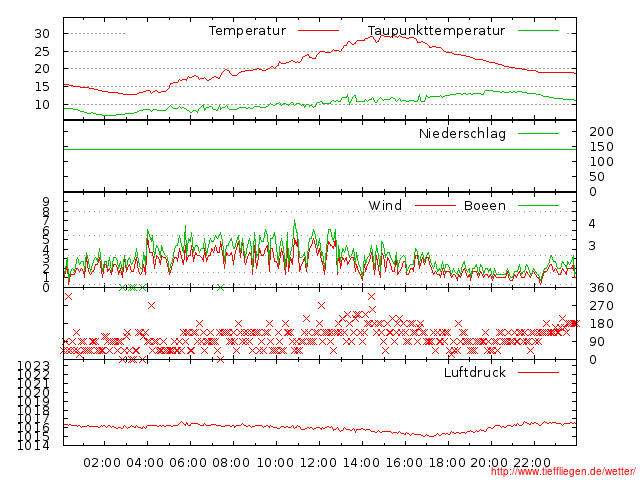Click the 4 wind scale value on right
The image size is (640, 480).
pos(592,224)
